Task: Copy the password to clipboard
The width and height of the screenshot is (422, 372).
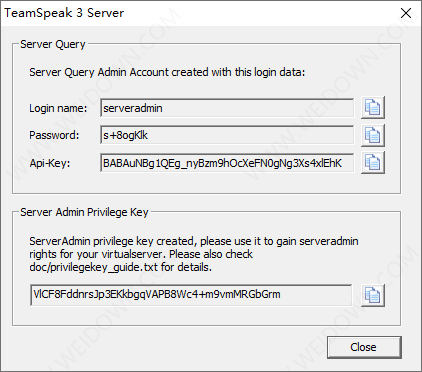Action: click(373, 135)
